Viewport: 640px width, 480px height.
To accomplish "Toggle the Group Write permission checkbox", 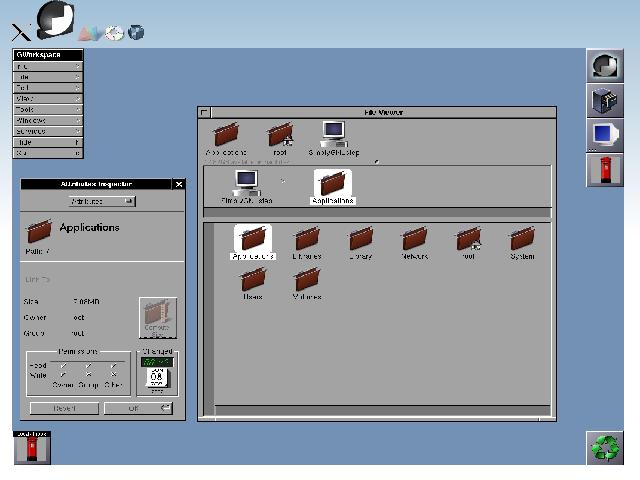I will click(89, 375).
